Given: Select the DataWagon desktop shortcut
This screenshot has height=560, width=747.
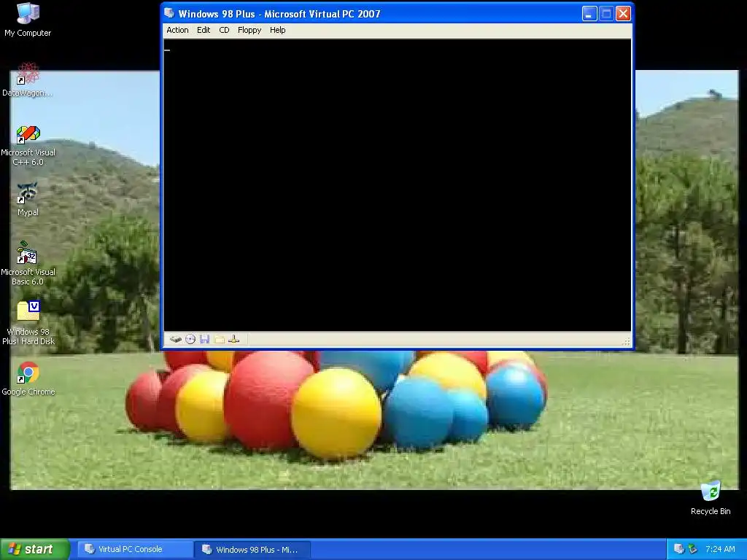Looking at the screenshot, I should tap(28, 79).
